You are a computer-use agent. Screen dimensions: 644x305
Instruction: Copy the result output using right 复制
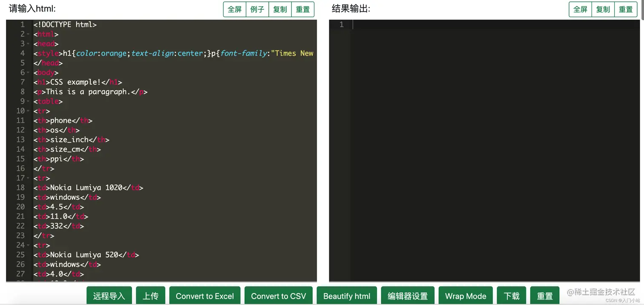(x=603, y=9)
